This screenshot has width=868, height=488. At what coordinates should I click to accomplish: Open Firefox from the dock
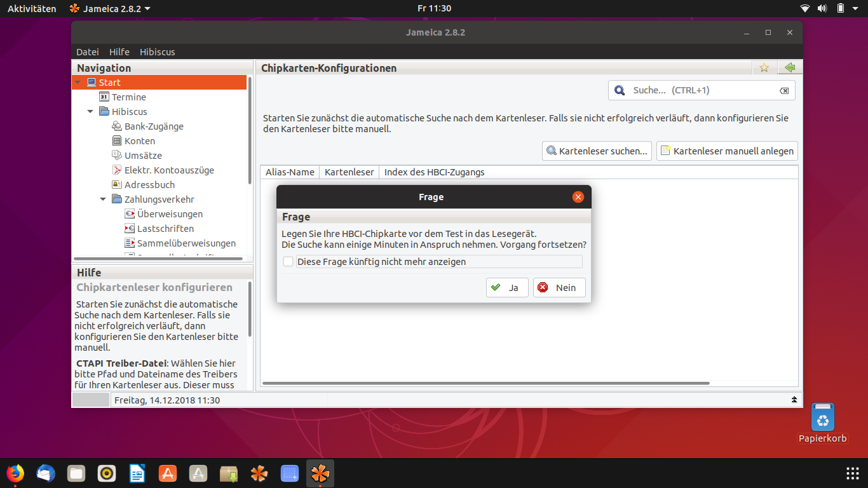15,473
